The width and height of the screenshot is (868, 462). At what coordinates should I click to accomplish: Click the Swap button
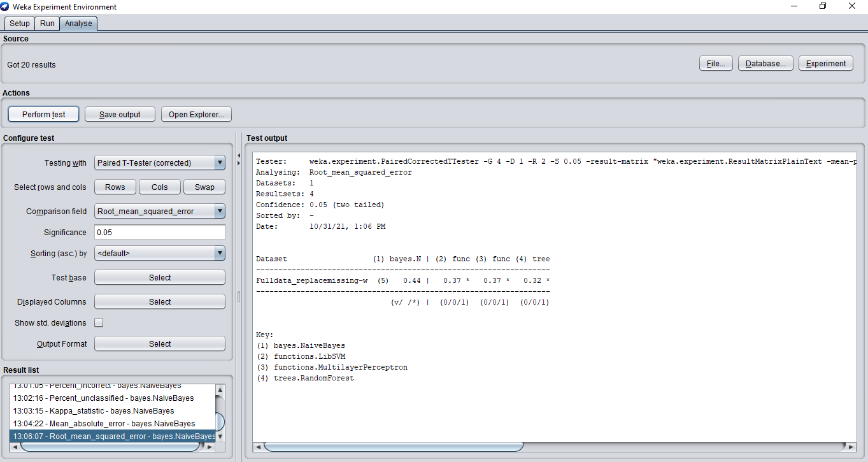[204, 187]
